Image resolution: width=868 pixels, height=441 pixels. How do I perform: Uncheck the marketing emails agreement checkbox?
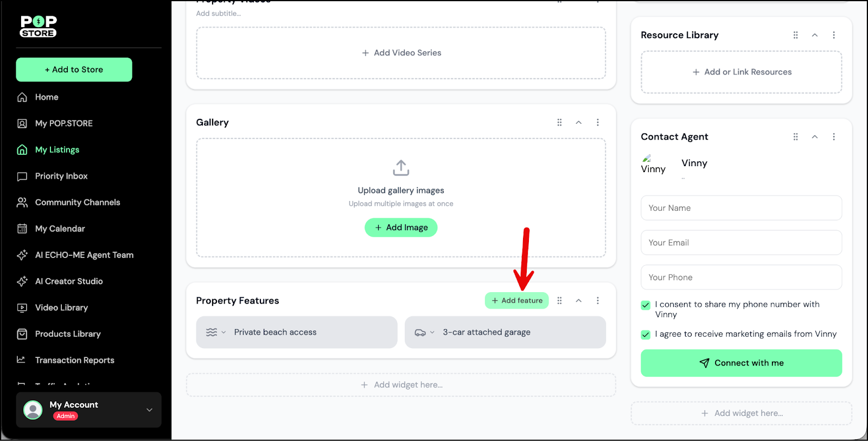pyautogui.click(x=646, y=335)
